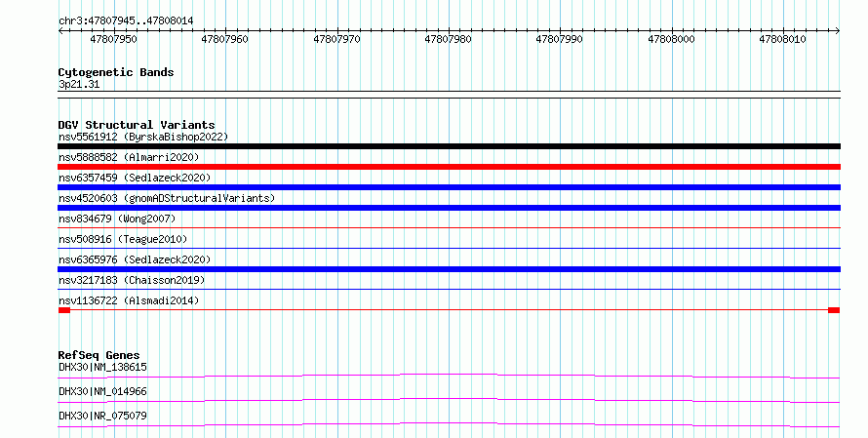Click ruler coordinate 47807950

[113, 39]
